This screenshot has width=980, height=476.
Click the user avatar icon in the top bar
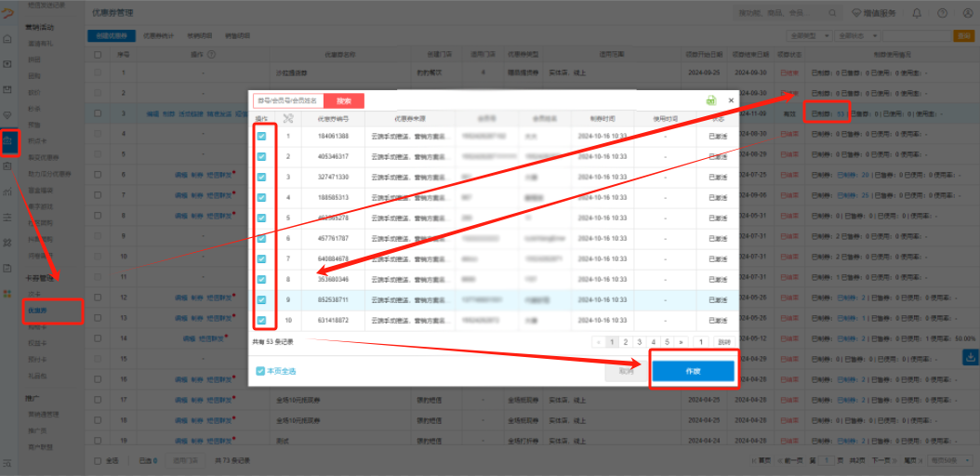[966, 12]
